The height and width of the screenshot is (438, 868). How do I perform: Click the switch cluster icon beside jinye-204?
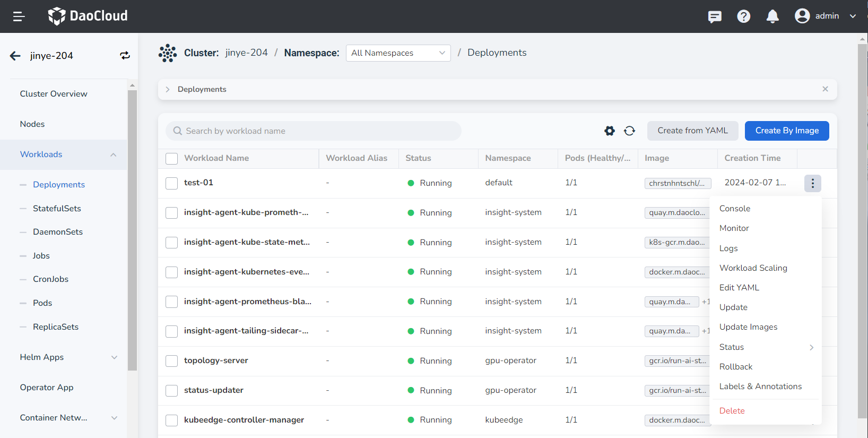pos(125,56)
